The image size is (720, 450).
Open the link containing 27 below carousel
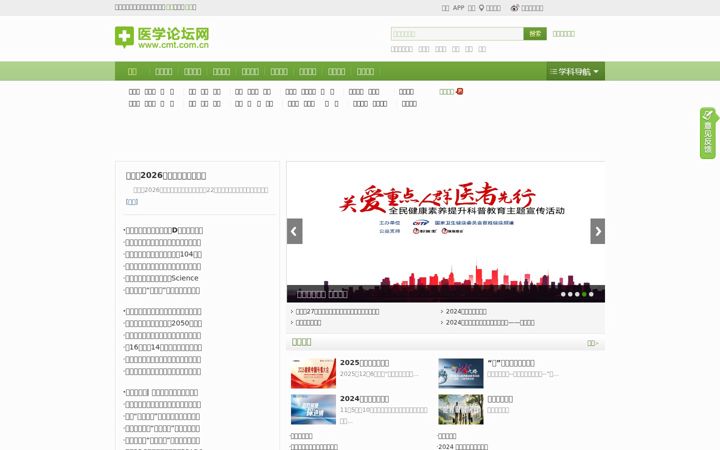(x=337, y=311)
